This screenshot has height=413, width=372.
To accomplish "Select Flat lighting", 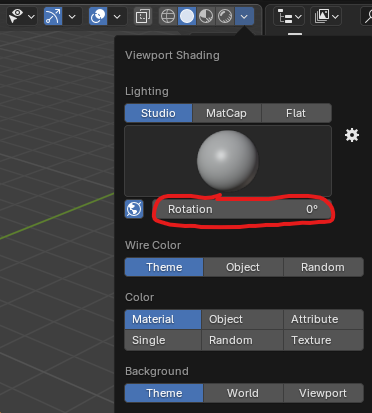I will [x=296, y=113].
